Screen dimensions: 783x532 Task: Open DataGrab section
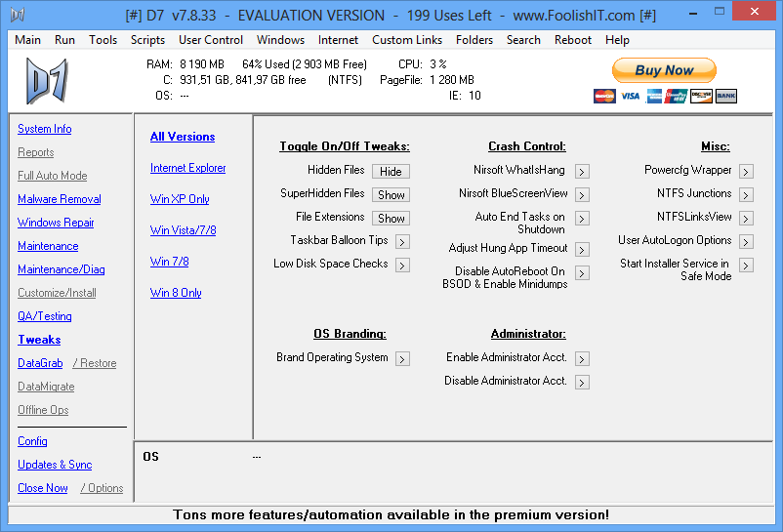pos(40,363)
